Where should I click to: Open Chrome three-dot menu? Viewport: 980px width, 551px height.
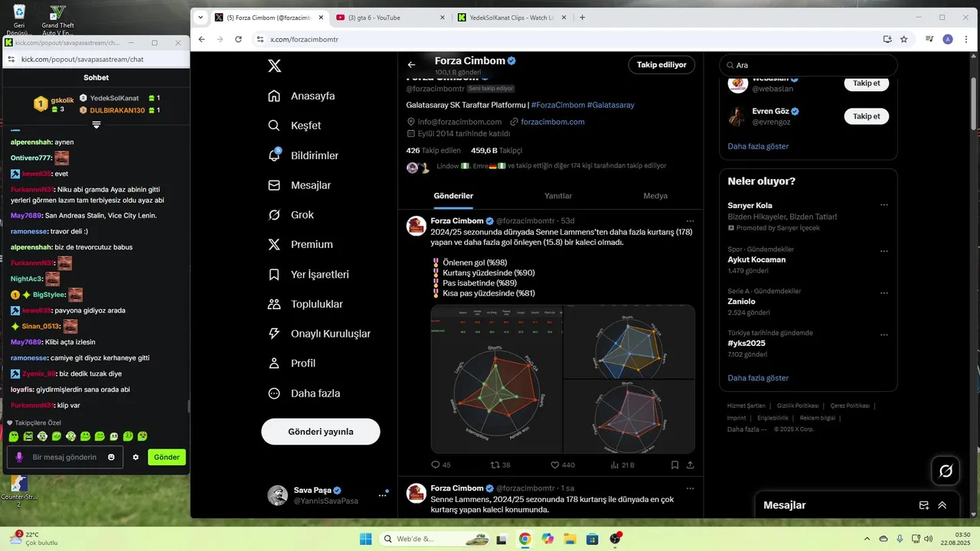click(965, 39)
